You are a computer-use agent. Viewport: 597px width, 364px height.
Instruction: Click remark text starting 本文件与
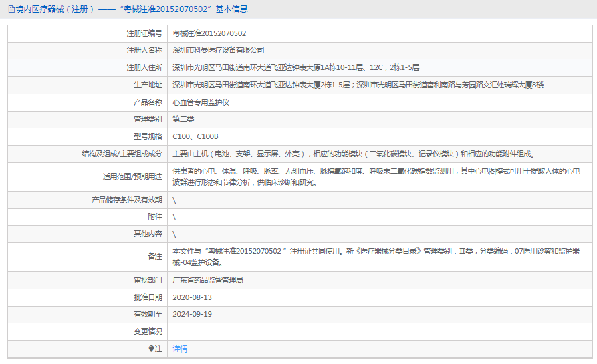point(376,256)
